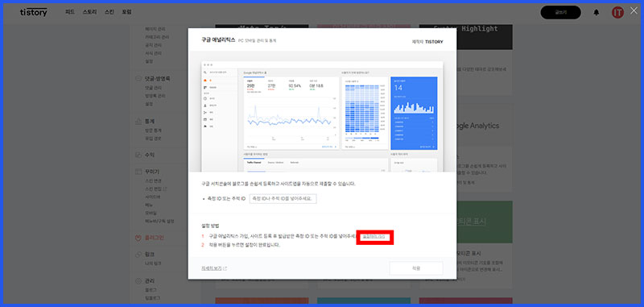
Task: Click the Google Analytics dashboard preview image
Action: (322, 116)
